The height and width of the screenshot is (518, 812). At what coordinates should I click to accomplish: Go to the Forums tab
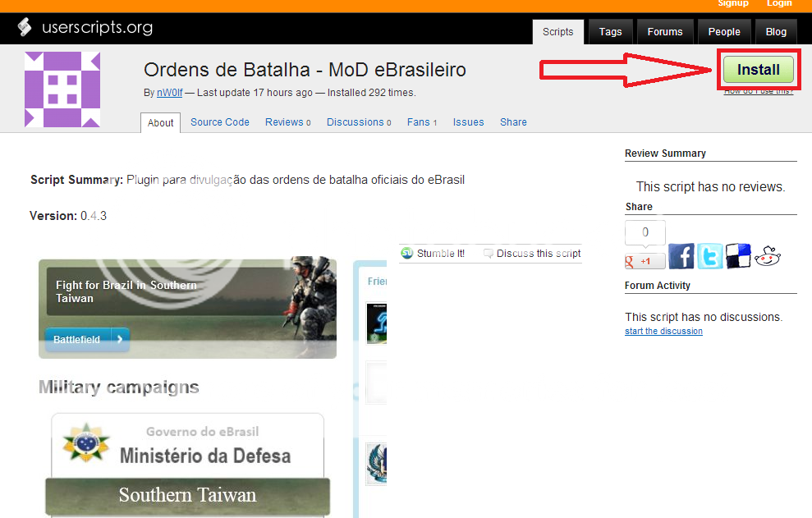pos(665,31)
